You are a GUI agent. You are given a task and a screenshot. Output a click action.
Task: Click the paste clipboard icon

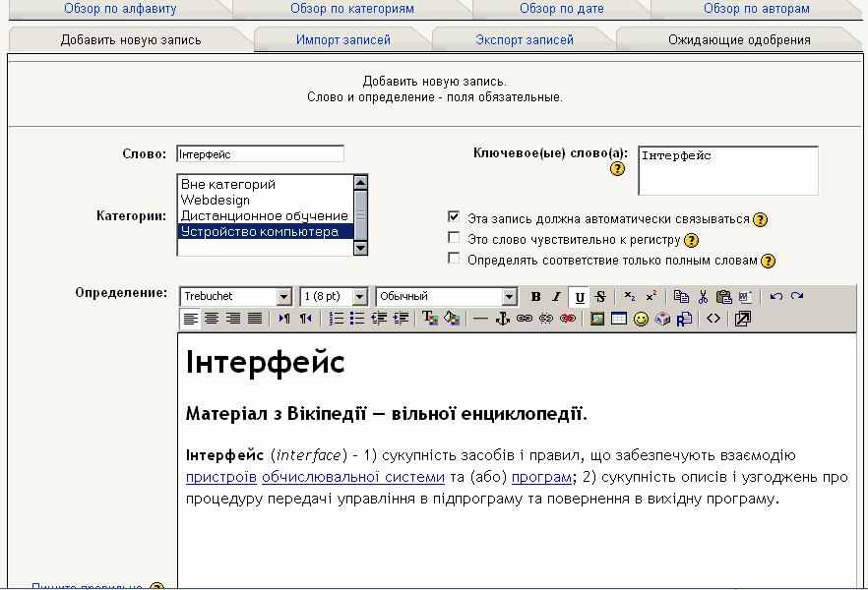(723, 296)
